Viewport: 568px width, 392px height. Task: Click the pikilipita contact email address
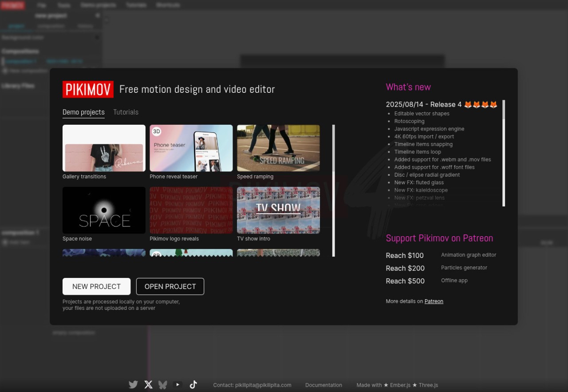263,385
